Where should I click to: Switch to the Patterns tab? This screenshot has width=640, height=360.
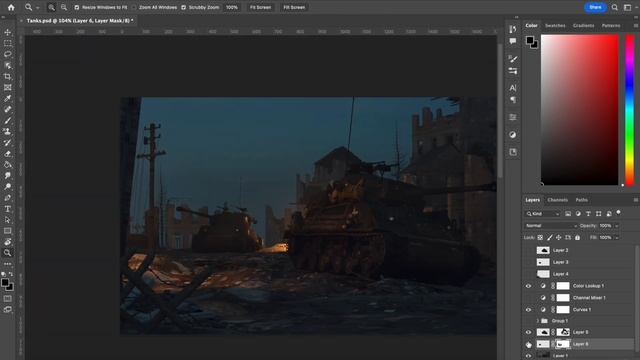coord(611,25)
